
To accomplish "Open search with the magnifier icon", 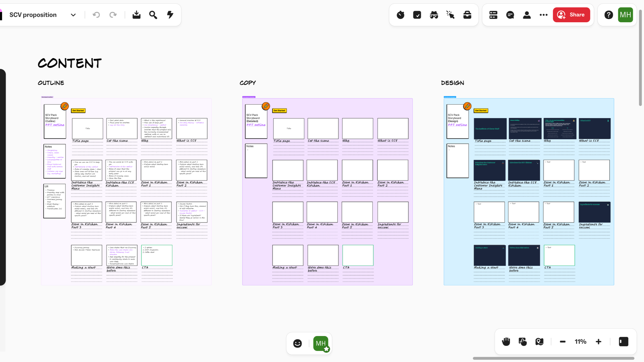I will (153, 15).
